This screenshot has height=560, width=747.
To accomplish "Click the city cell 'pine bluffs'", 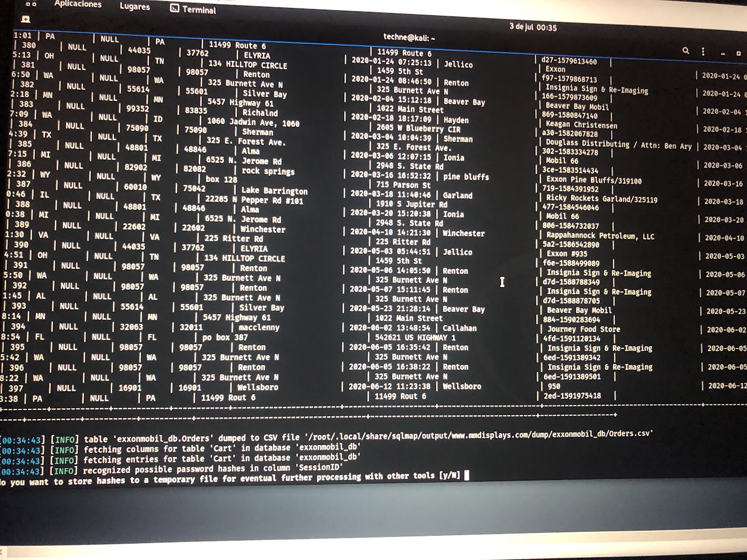I will 466,177.
